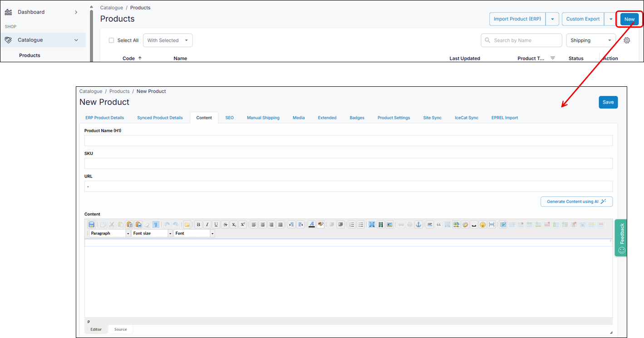Open the emoticon smiley picker

pos(483,224)
